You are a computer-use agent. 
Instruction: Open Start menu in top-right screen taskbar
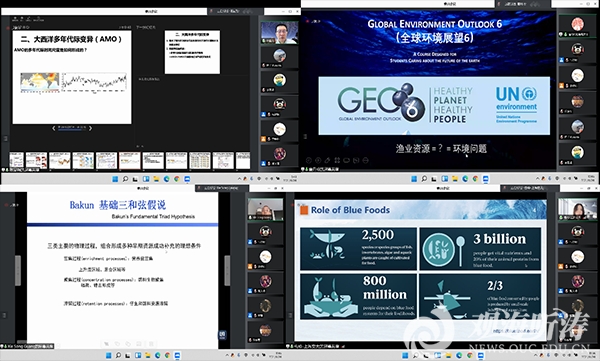click(414, 179)
